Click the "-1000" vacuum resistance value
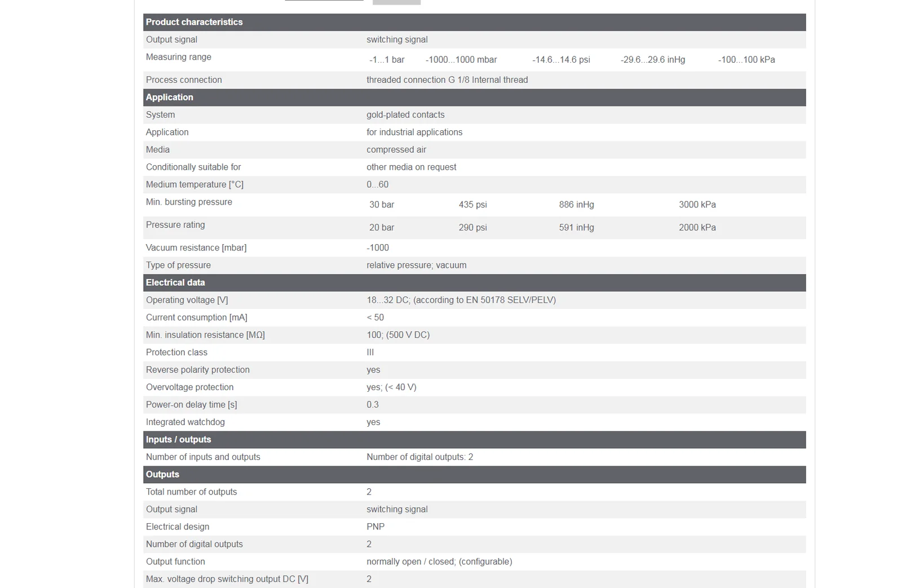The height and width of the screenshot is (588, 902). click(378, 248)
